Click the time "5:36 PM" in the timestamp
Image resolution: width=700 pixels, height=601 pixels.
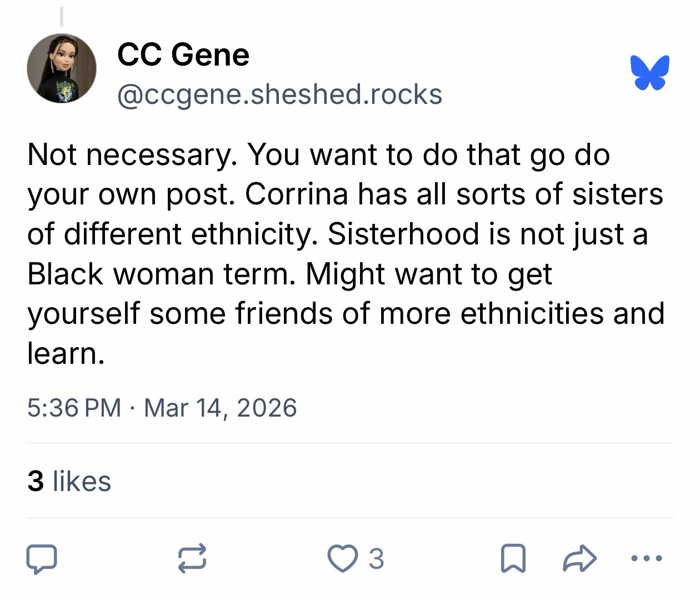74,407
